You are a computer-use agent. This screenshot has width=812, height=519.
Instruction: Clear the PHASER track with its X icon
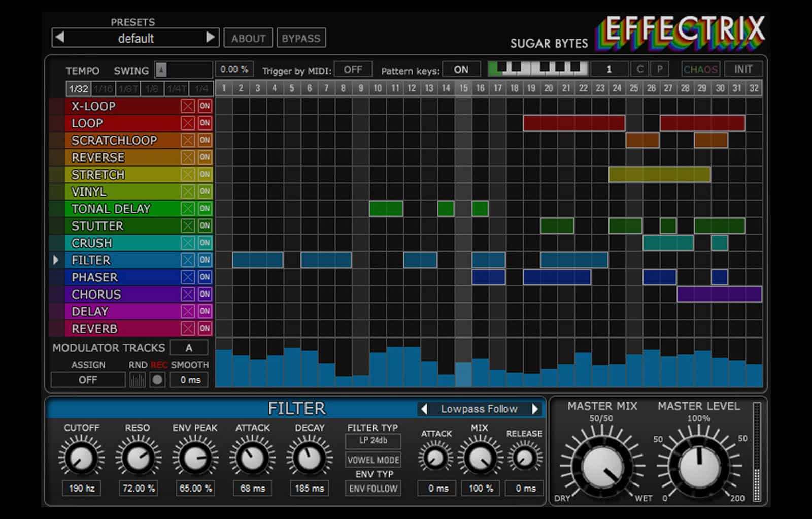(188, 277)
